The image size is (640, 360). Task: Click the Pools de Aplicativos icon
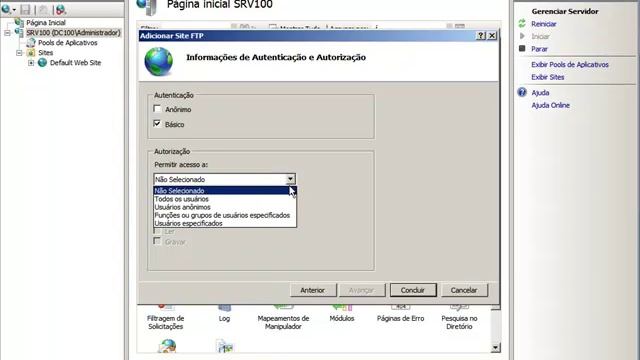click(31, 42)
